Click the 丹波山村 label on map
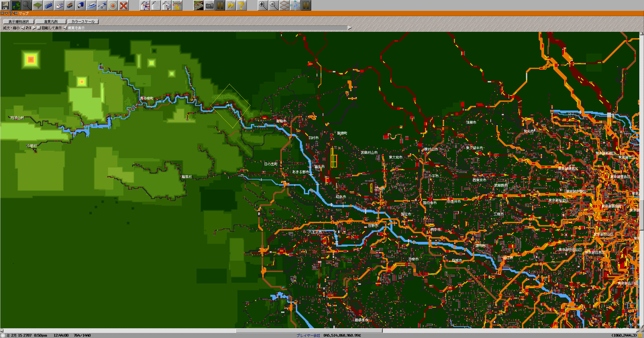The width and height of the screenshot is (644, 338). pos(17,118)
